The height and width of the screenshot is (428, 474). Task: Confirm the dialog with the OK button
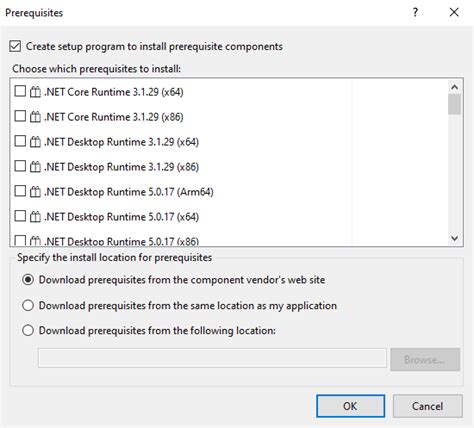pyautogui.click(x=350, y=406)
